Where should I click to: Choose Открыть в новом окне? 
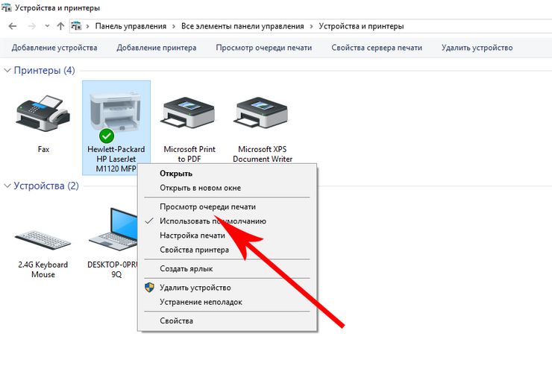[x=227, y=188]
